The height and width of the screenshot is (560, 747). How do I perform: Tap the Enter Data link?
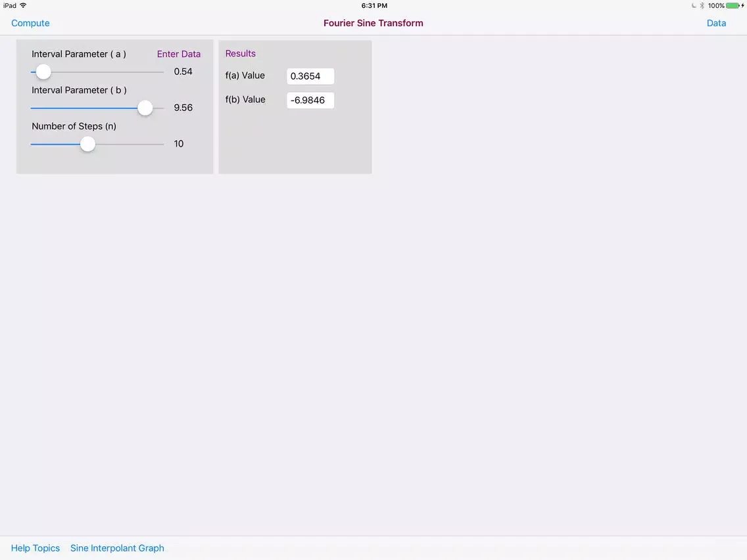[x=179, y=54]
